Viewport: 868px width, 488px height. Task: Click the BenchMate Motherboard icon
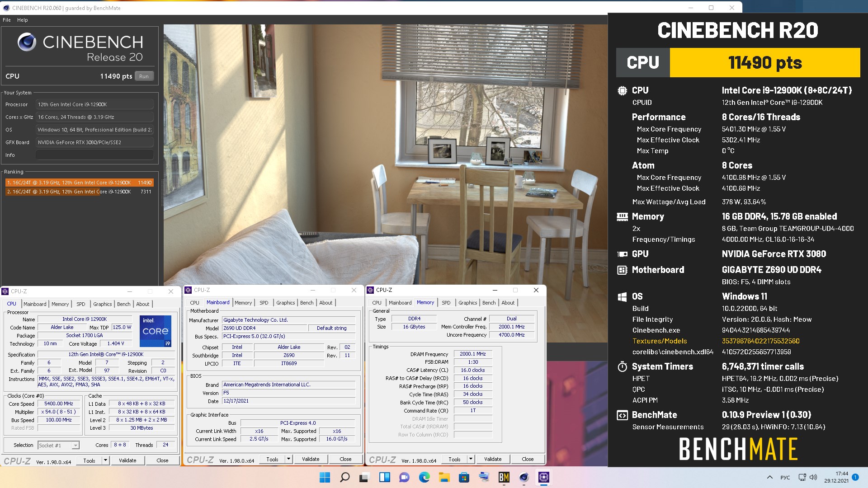tap(622, 270)
